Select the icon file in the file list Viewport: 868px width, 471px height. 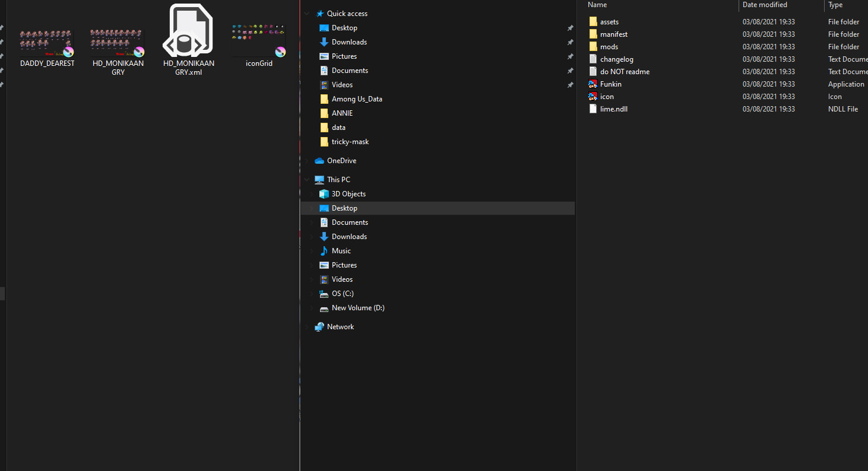pos(607,96)
